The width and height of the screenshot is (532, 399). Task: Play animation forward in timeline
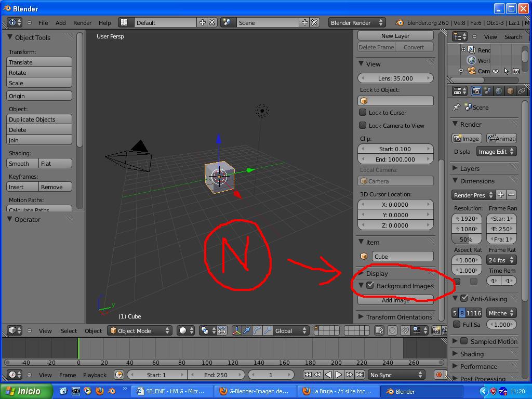coord(339,375)
